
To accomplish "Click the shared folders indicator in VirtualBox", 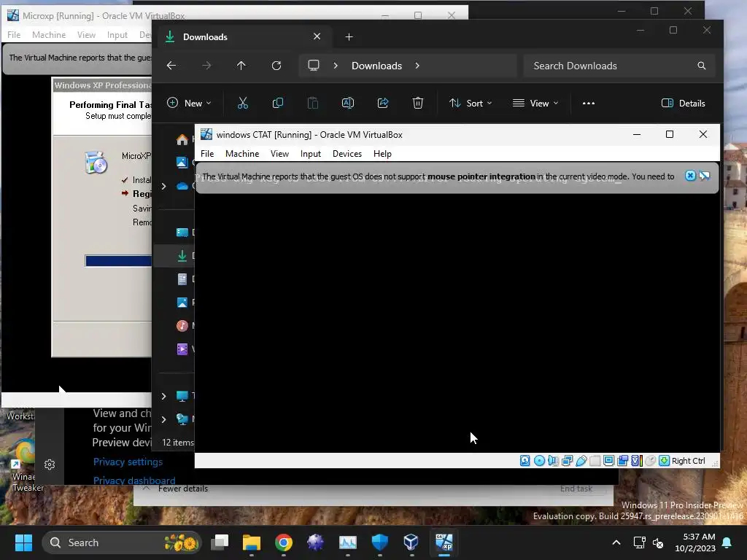I will click(x=595, y=461).
